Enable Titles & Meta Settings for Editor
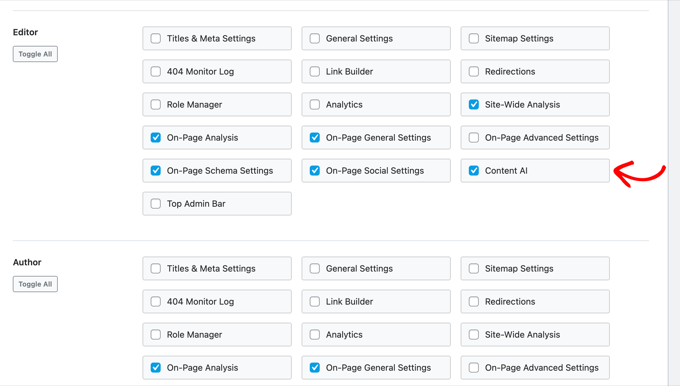Viewport: 680px width, 386px height. click(x=156, y=38)
